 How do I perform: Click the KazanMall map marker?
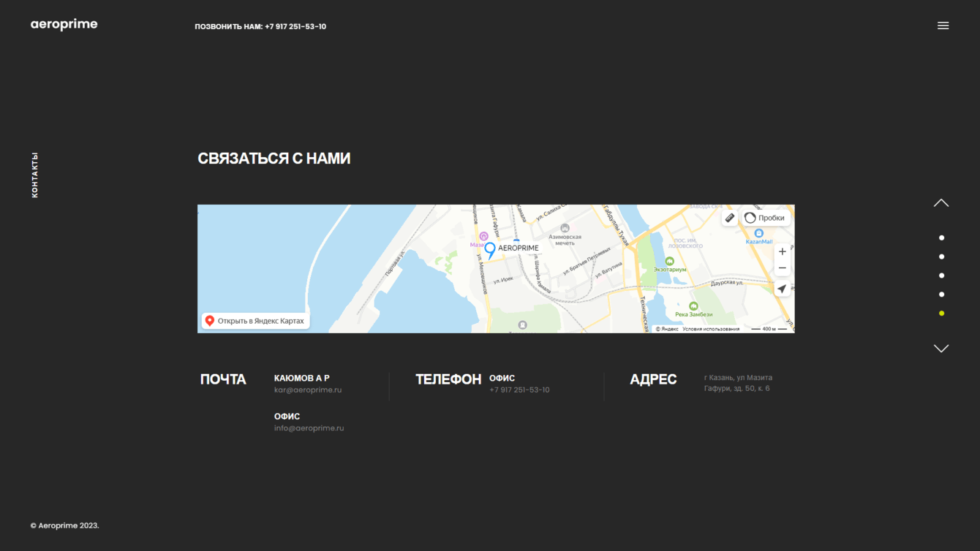(x=759, y=233)
